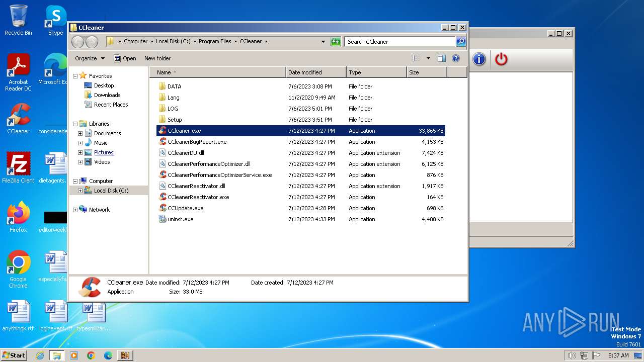Sort by Size column header
644x362 pixels.
click(x=427, y=72)
